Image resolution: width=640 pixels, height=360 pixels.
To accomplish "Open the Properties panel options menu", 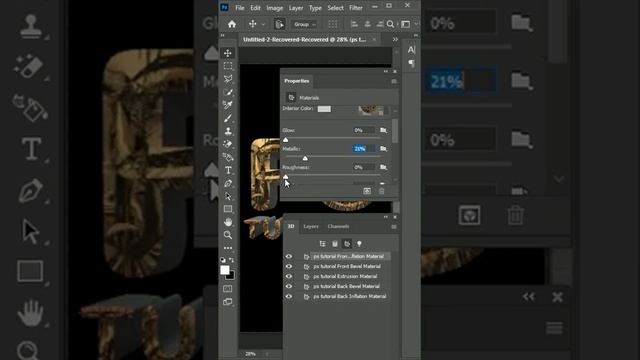I will 394,81.
